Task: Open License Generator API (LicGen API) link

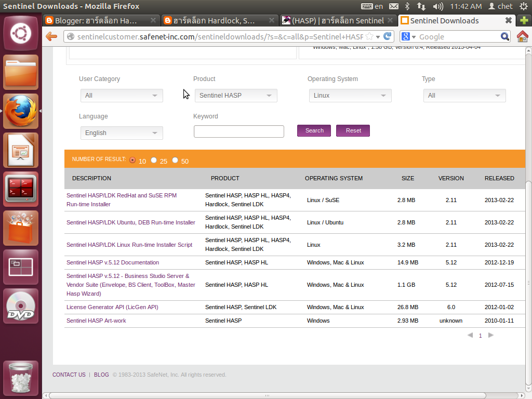Action: pyautogui.click(x=112, y=307)
